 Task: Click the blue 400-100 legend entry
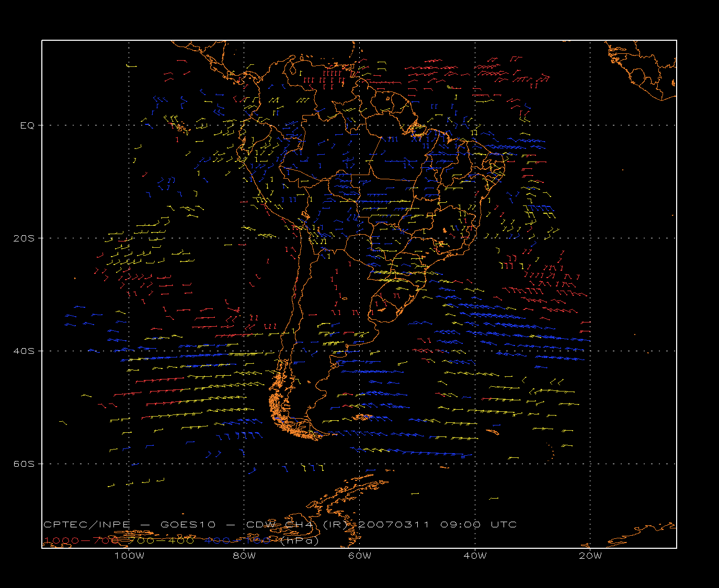pyautogui.click(x=237, y=540)
